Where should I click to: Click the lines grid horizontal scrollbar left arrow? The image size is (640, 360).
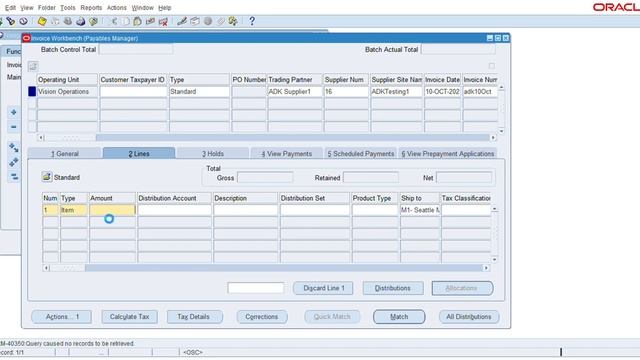[46, 268]
